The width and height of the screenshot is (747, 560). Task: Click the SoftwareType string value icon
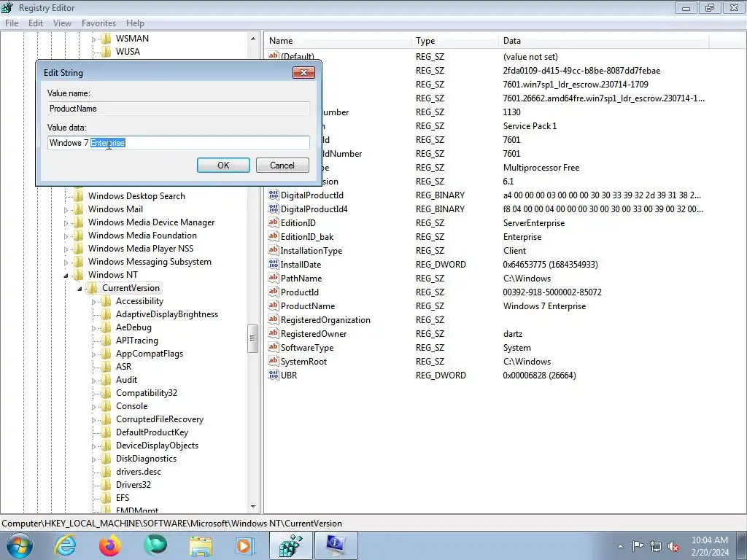274,347
